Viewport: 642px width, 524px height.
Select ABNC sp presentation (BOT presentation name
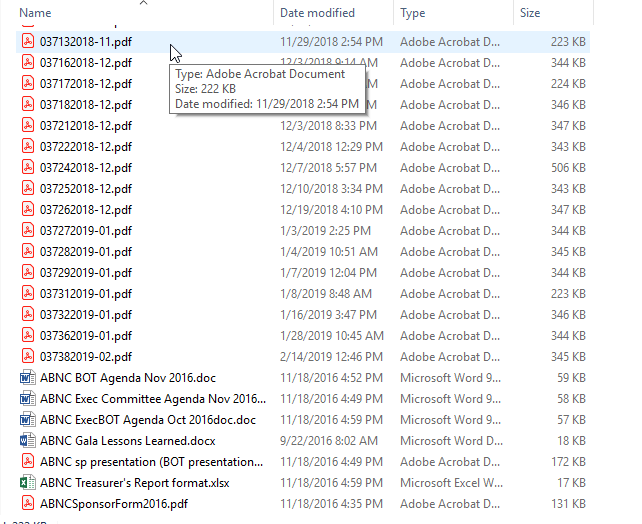pos(151,462)
